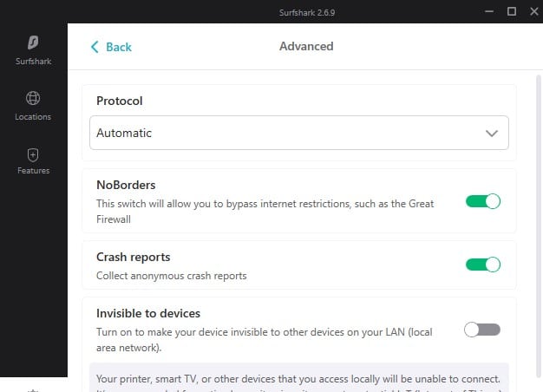Minimize the Surfshark window
The width and height of the screenshot is (543, 392).
[x=489, y=11]
